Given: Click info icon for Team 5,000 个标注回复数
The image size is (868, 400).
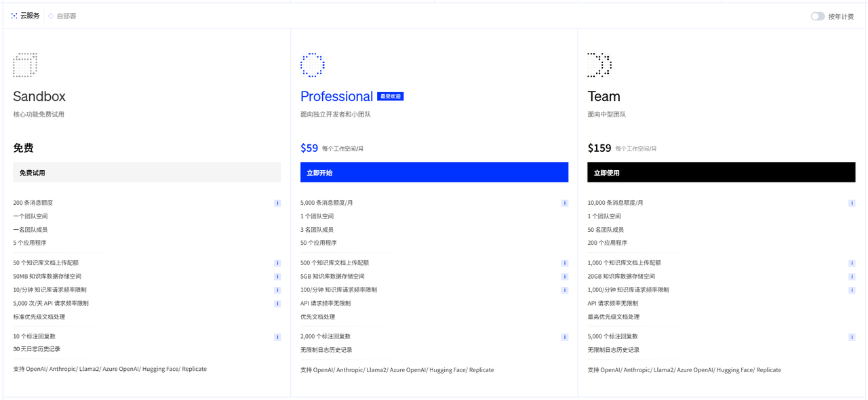Looking at the screenshot, I should click(x=852, y=337).
